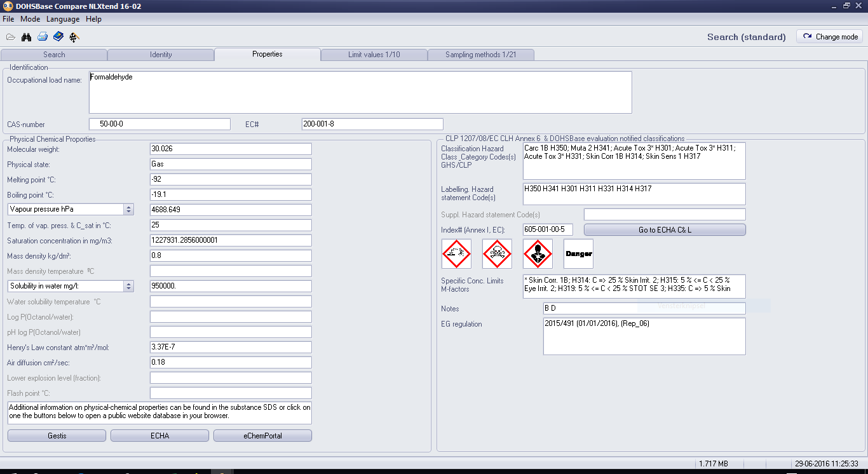This screenshot has width=868, height=474.
Task: Open help via the blue book icon
Action: click(x=58, y=37)
